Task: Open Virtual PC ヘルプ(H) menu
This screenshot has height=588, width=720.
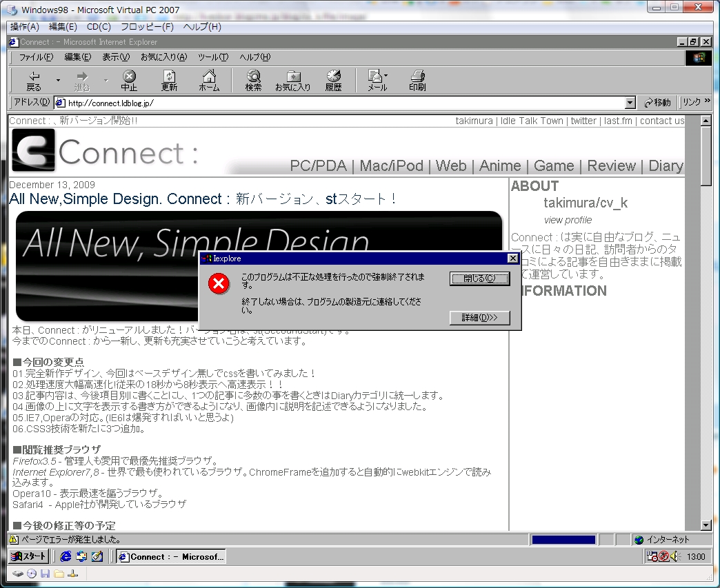Action: click(x=202, y=27)
